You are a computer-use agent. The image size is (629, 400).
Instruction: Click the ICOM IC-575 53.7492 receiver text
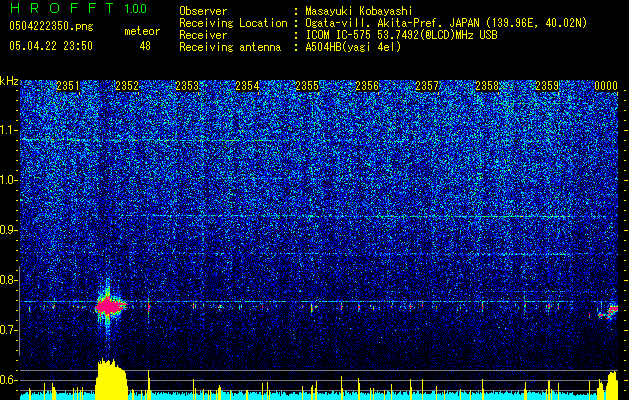(401, 35)
